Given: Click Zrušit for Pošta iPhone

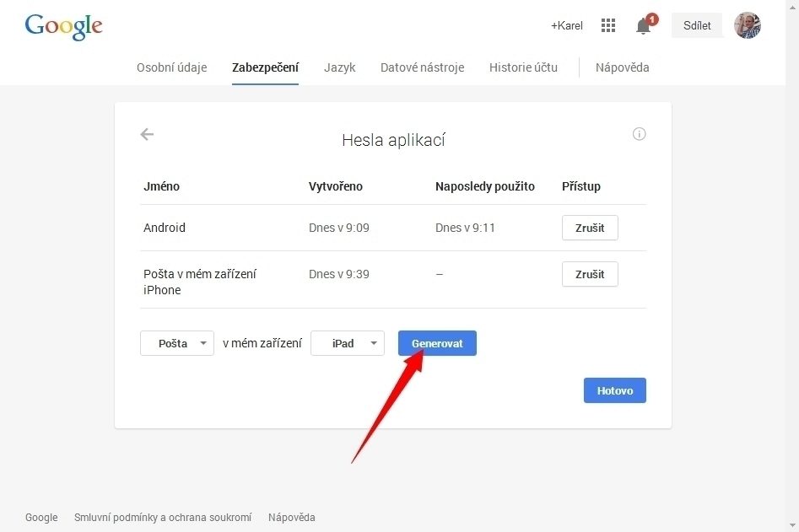Looking at the screenshot, I should click(590, 274).
